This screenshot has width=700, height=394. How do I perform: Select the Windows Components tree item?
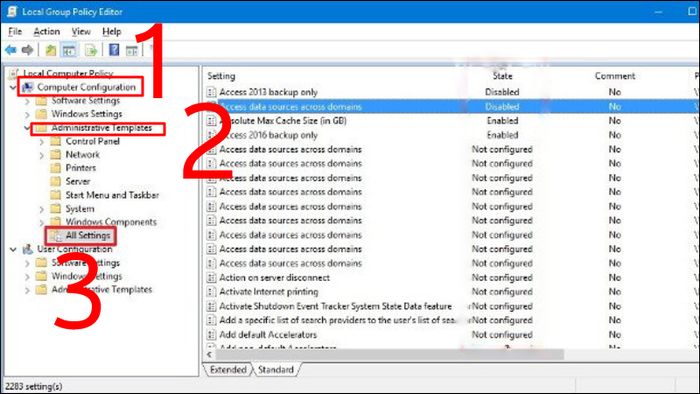[111, 222]
